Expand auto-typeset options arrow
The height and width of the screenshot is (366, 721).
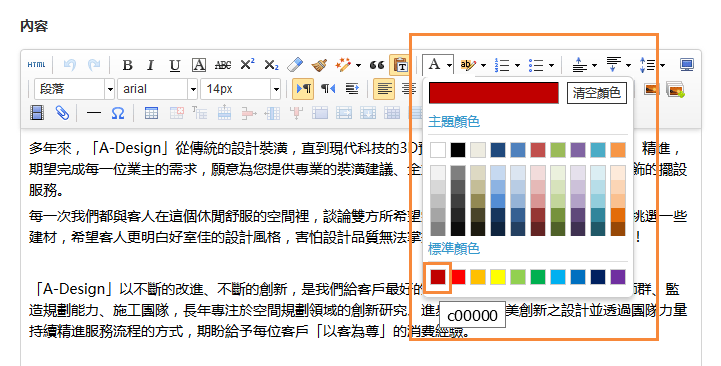pyautogui.click(x=358, y=65)
